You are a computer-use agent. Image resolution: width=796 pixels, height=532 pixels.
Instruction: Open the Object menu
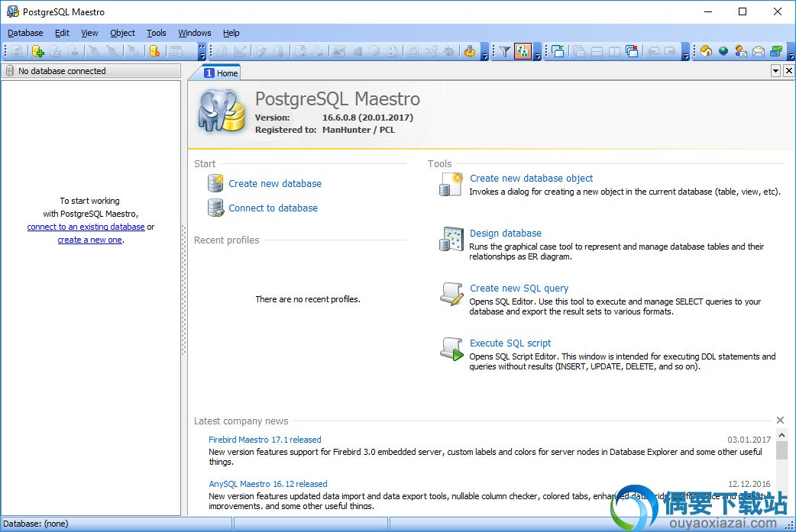point(122,33)
